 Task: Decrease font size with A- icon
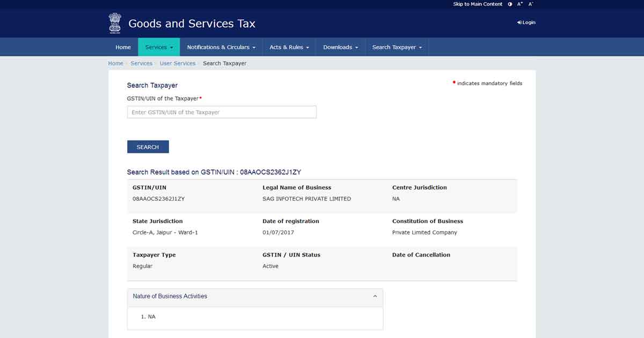tap(531, 4)
